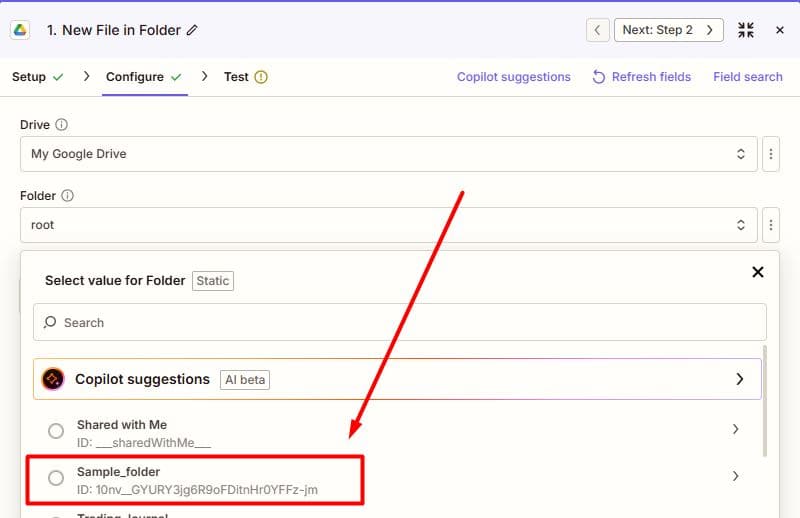Expand Shared with Me folder chevron

735,429
